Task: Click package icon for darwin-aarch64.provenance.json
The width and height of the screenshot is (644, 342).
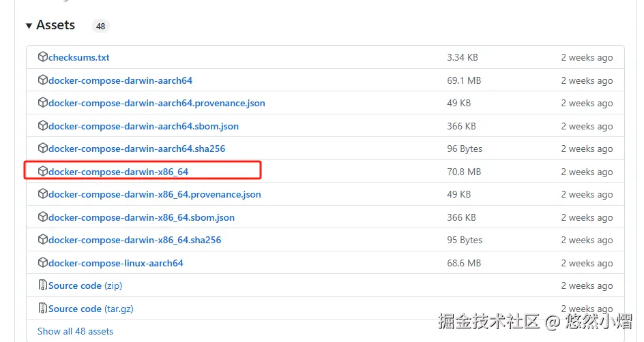Action: (x=43, y=102)
